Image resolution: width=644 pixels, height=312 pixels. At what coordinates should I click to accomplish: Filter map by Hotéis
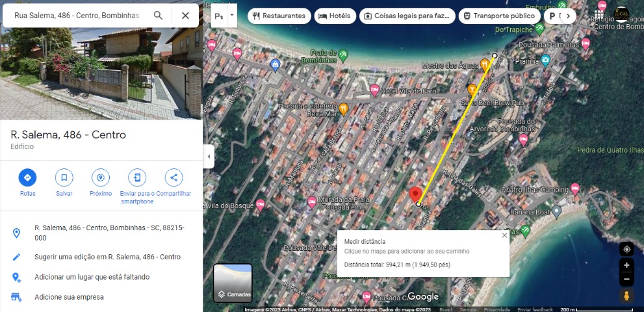tap(335, 16)
